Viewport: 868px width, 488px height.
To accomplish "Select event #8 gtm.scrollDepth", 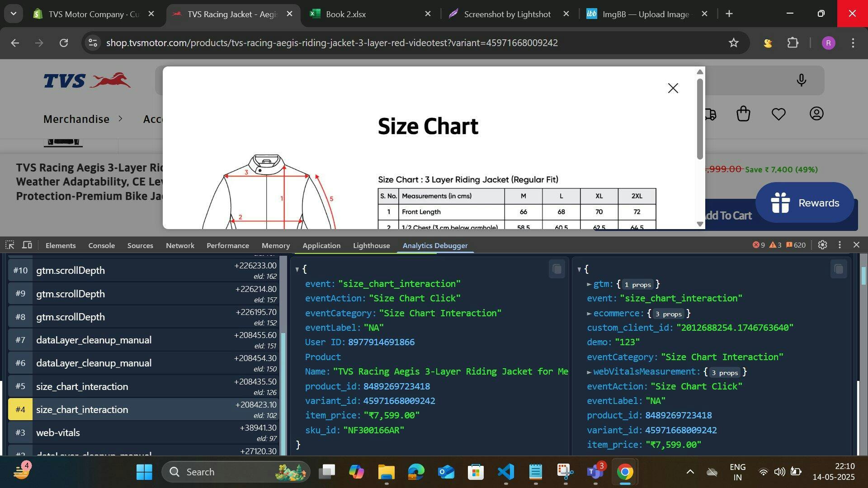I will (x=144, y=317).
